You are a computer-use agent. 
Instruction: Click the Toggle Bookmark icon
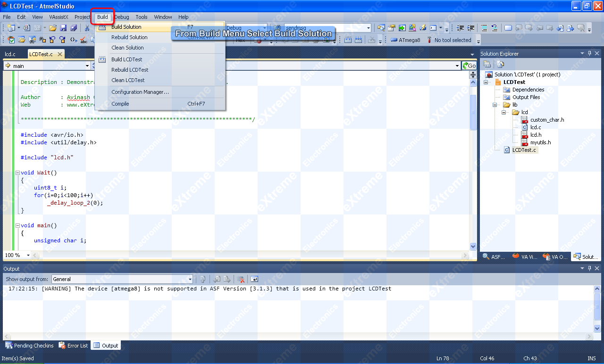point(508,28)
